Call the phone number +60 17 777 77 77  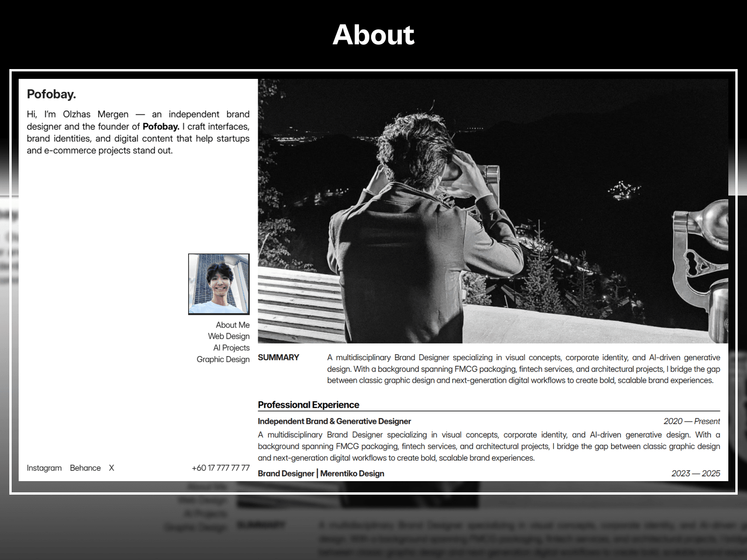tap(220, 468)
